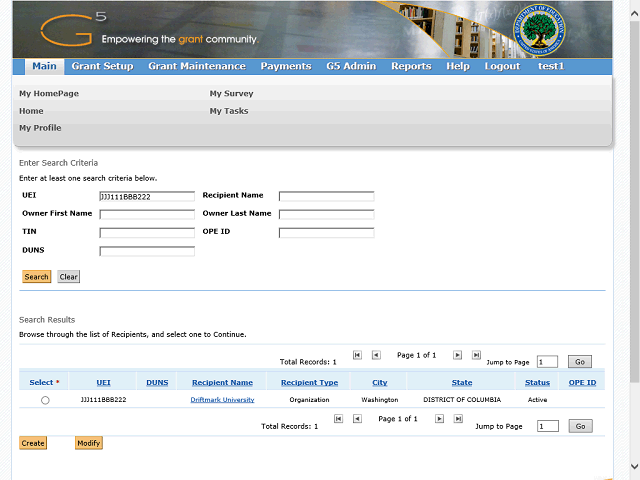Click the orange Search button
This screenshot has height=480, width=640.
point(36,277)
